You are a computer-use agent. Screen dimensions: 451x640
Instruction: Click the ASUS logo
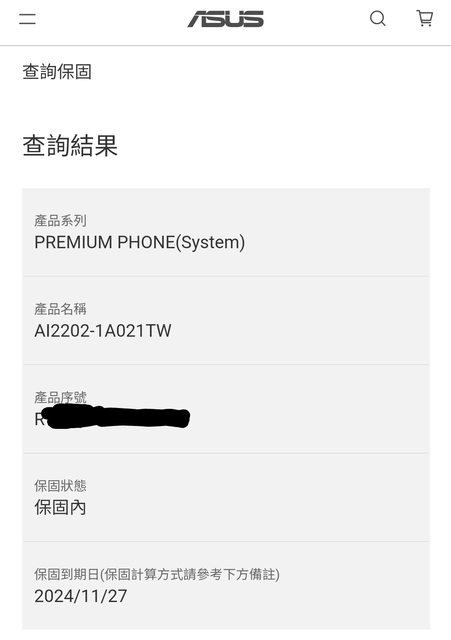tap(226, 19)
